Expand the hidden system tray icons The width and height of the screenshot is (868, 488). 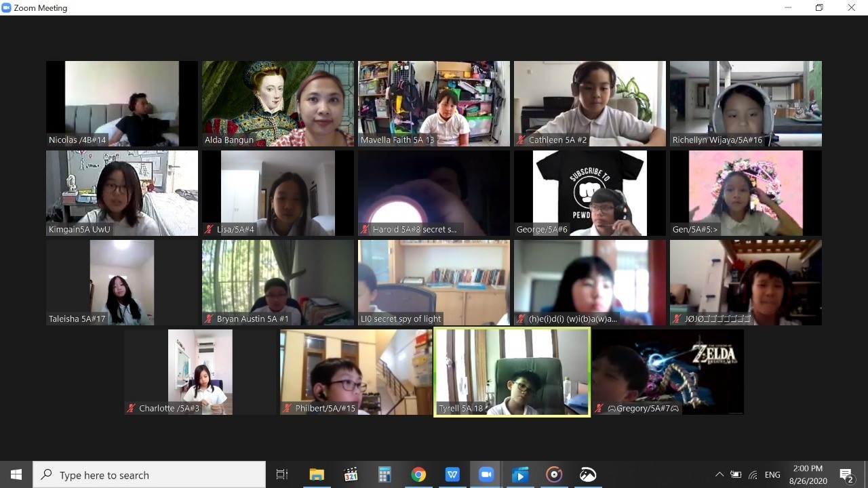pos(719,474)
